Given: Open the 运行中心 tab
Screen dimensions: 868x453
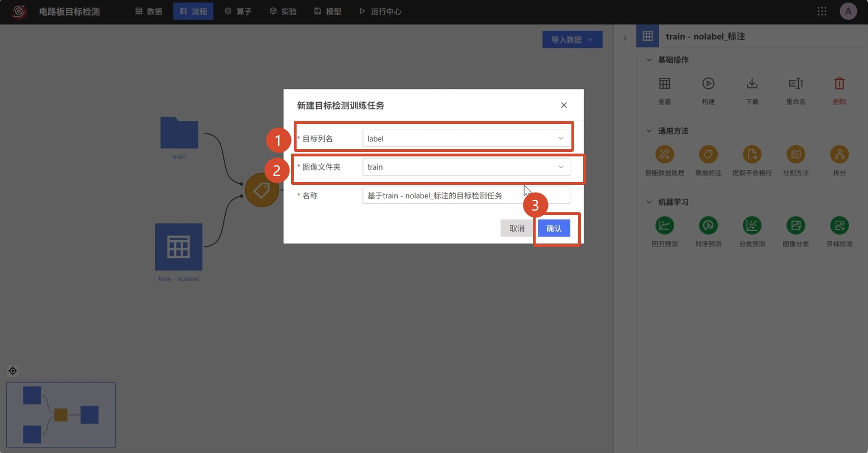Looking at the screenshot, I should [380, 11].
